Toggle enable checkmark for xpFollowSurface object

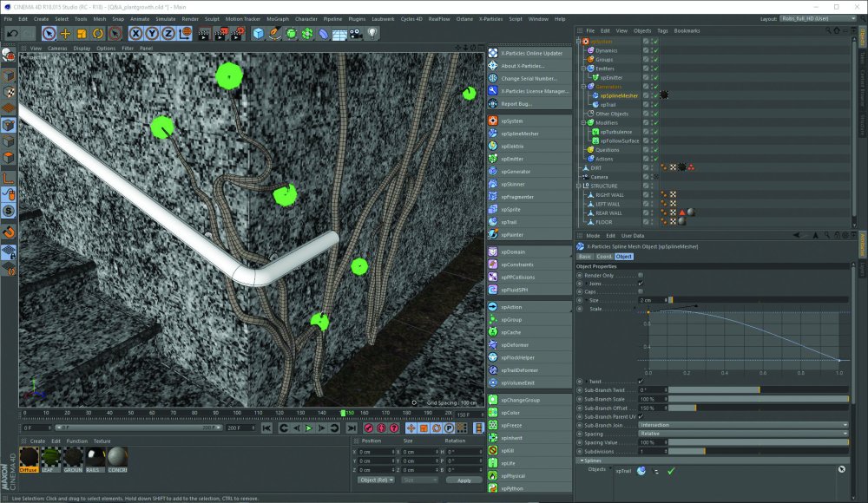656,140
